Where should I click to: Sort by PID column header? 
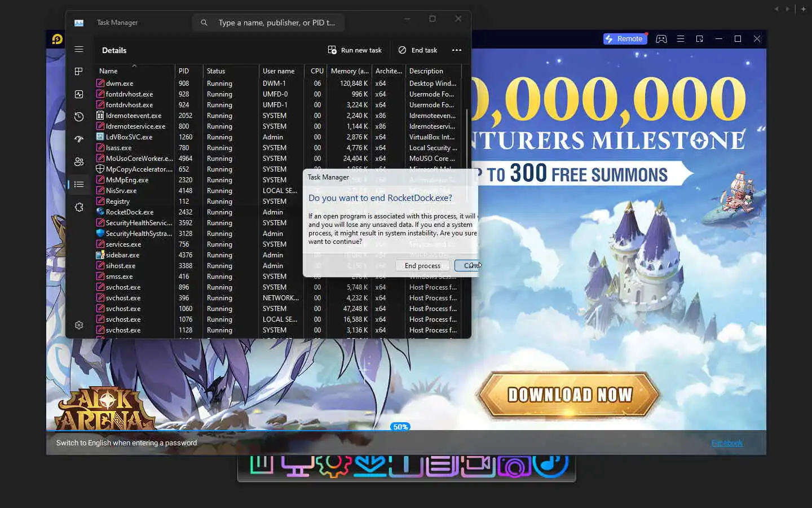click(x=189, y=71)
